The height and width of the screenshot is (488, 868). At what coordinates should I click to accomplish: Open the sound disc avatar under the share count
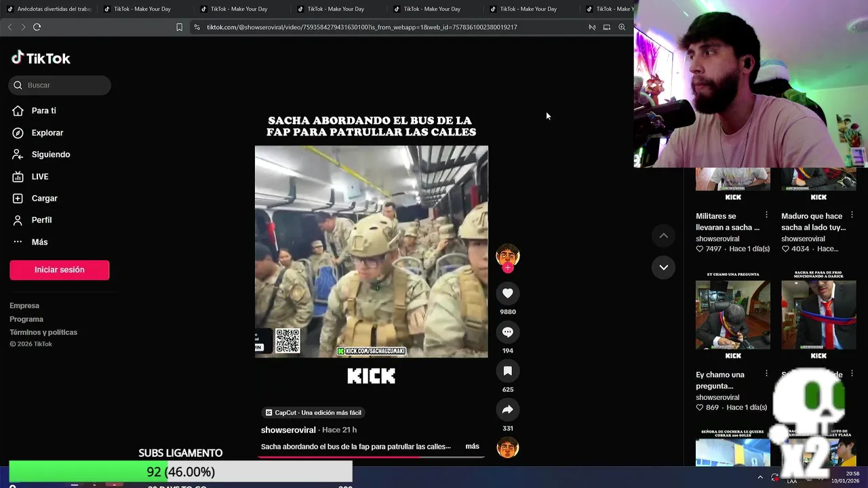click(x=507, y=447)
